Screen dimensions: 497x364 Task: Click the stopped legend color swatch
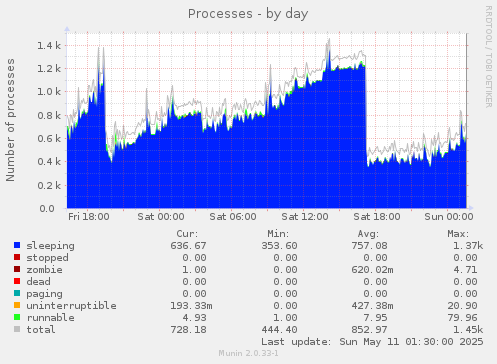(17, 257)
